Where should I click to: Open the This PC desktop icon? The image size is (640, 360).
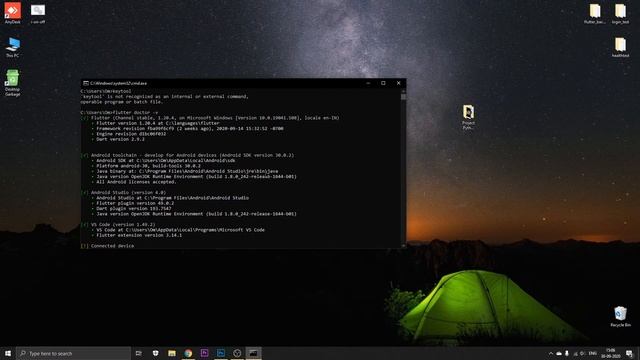[x=13, y=47]
